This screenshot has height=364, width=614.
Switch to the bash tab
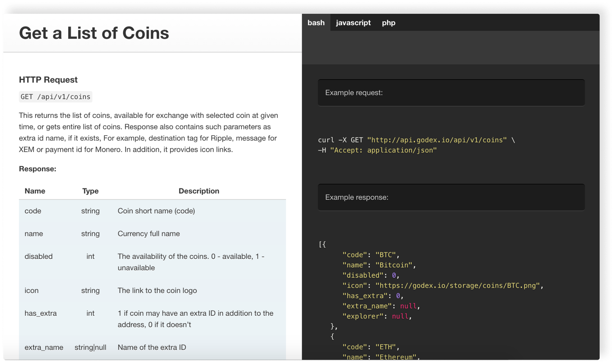(316, 23)
